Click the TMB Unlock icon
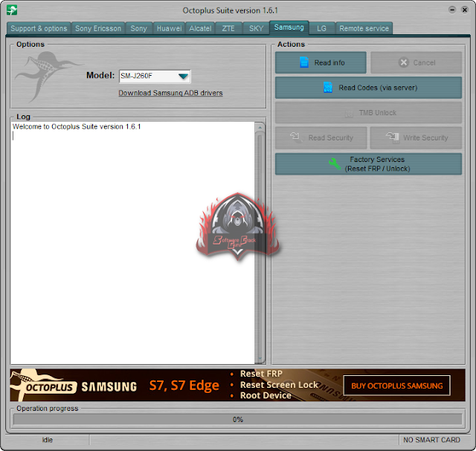The height and width of the screenshot is (451, 476). click(x=350, y=114)
